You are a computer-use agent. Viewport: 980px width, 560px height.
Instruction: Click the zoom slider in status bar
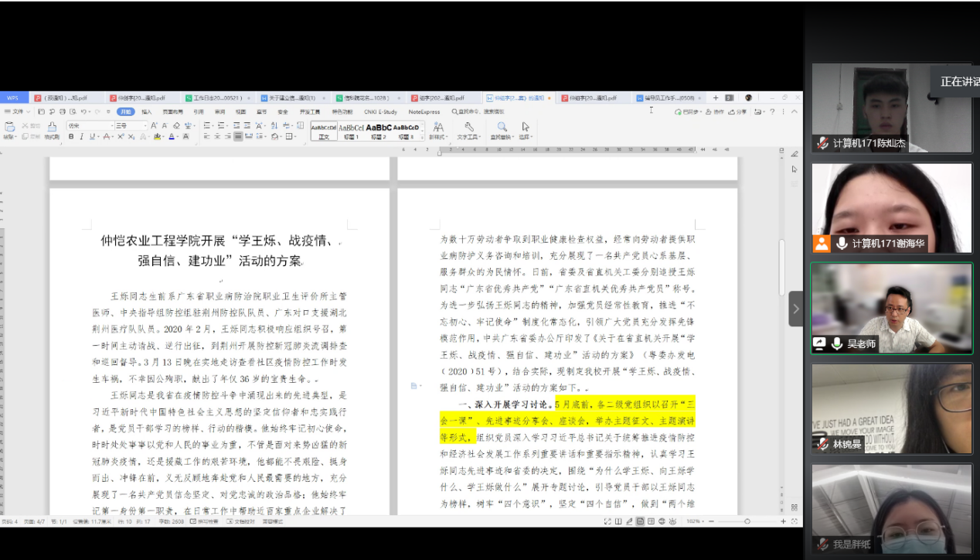tap(747, 521)
